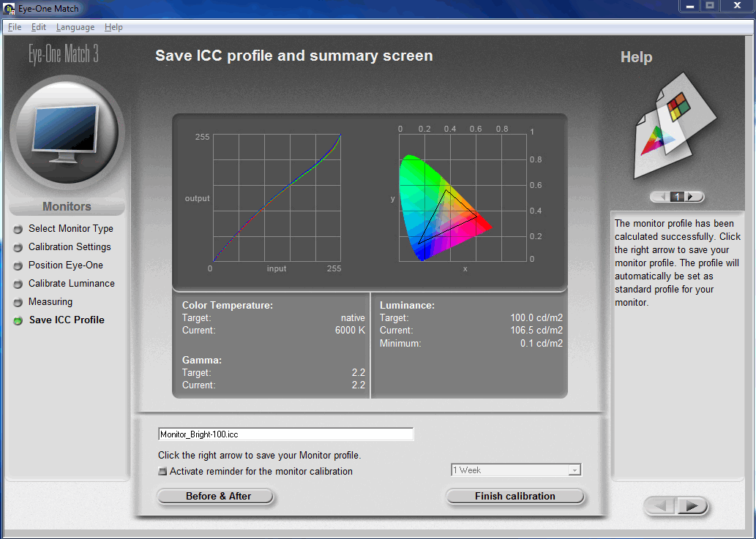The image size is (756, 539).
Task: Go to the Calibrate Luminance step
Action: click(72, 283)
